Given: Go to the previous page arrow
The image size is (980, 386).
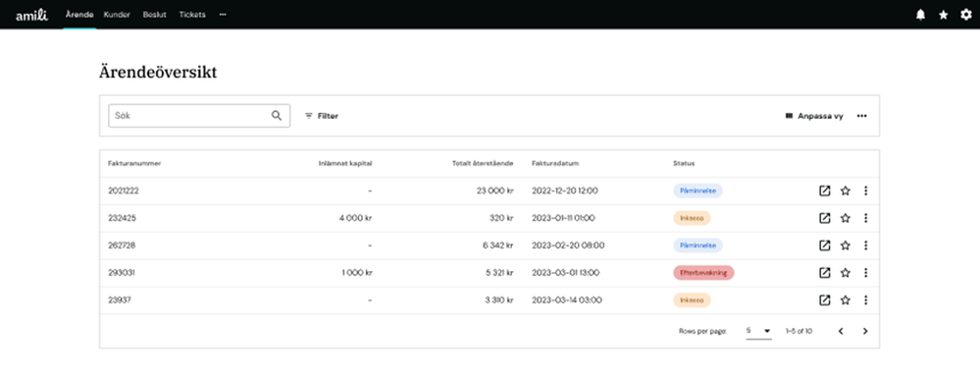Looking at the screenshot, I should [x=841, y=331].
